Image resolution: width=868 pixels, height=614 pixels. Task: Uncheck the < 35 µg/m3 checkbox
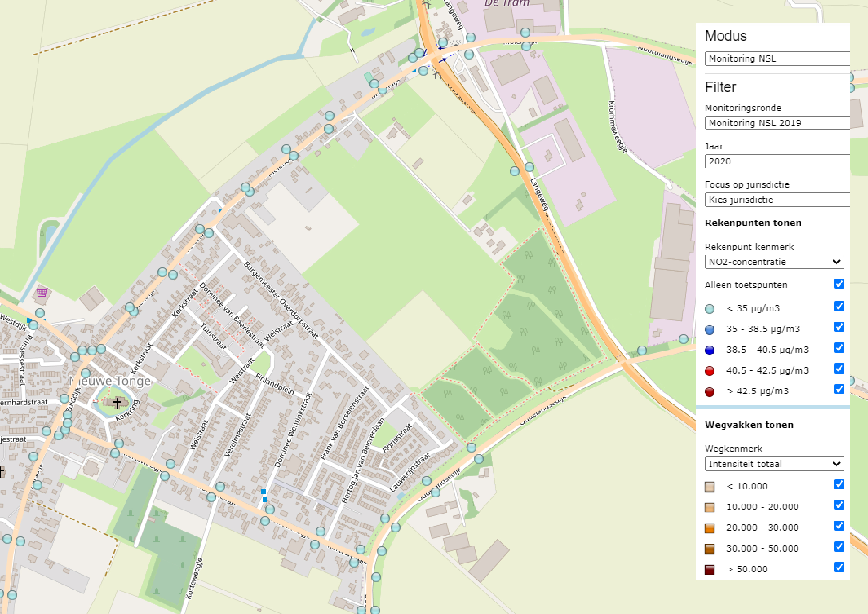pos(839,306)
